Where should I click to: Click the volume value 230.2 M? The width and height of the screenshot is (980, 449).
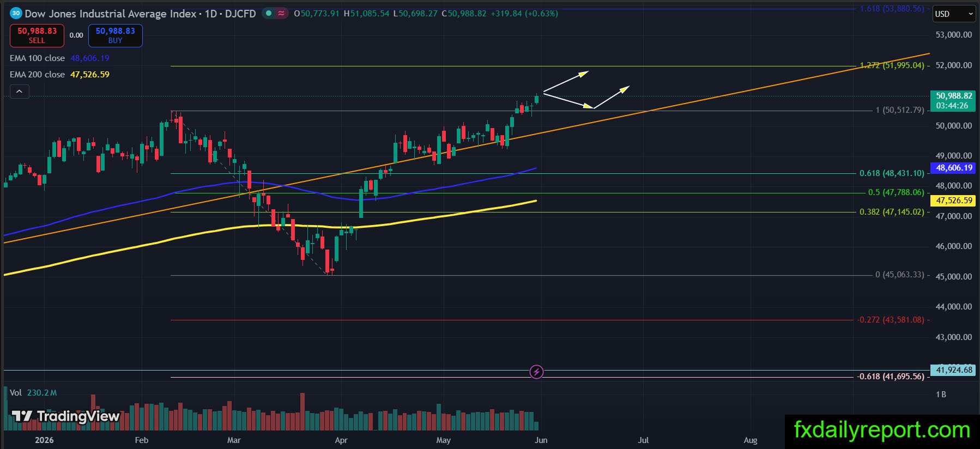click(42, 393)
